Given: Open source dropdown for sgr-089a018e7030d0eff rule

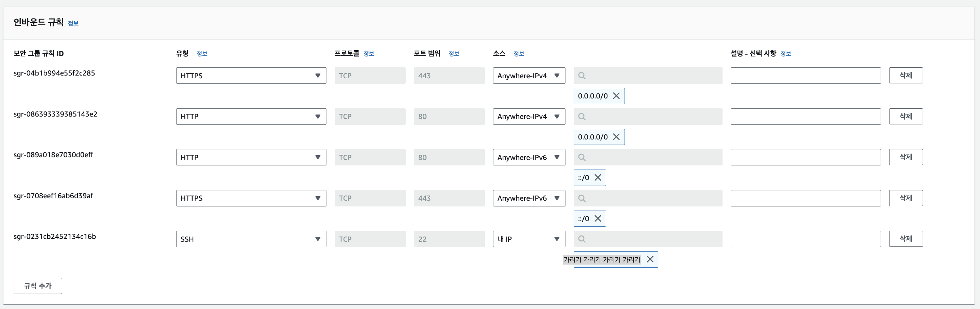Looking at the screenshot, I should 529,157.
